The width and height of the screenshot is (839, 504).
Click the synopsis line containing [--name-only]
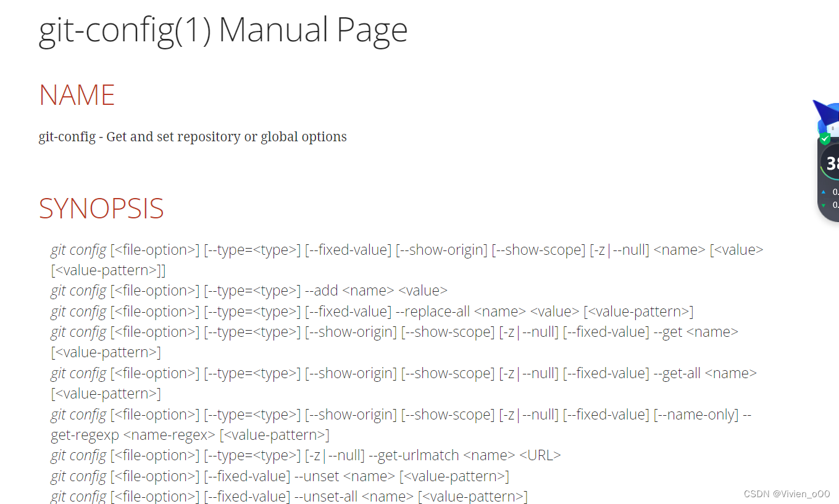pos(401,415)
